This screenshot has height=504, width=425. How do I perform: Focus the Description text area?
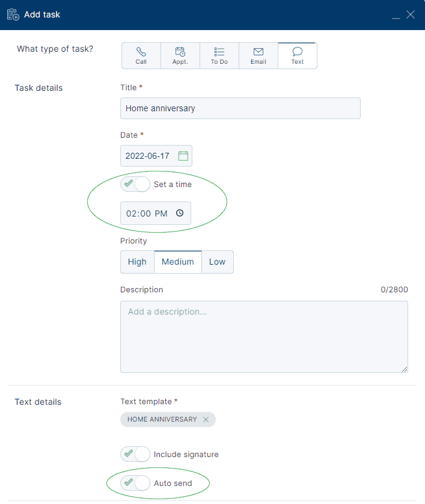(x=264, y=336)
